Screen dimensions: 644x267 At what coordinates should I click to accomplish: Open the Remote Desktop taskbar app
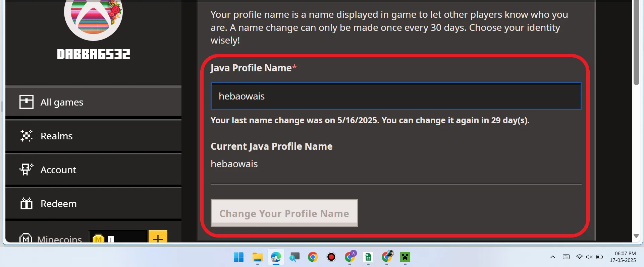click(294, 257)
